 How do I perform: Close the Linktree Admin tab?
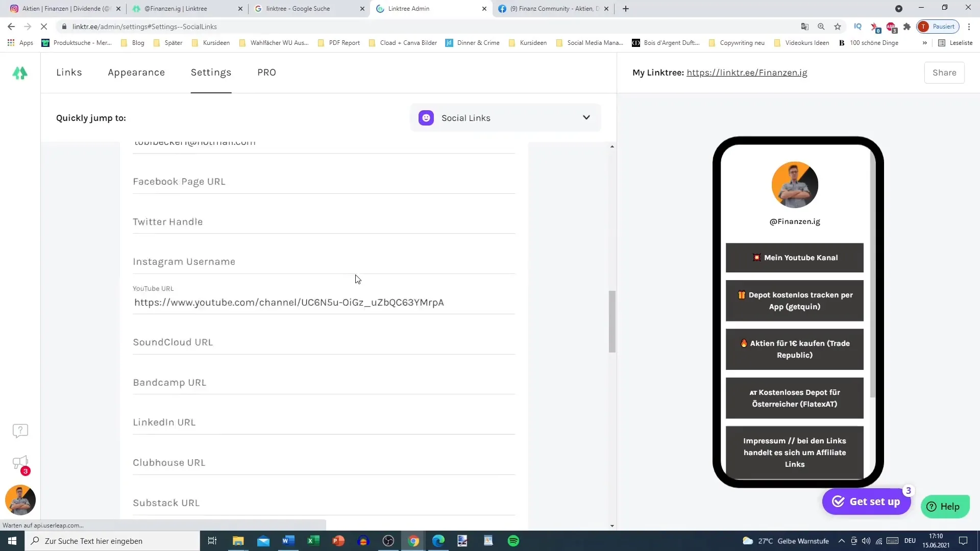[x=484, y=9]
